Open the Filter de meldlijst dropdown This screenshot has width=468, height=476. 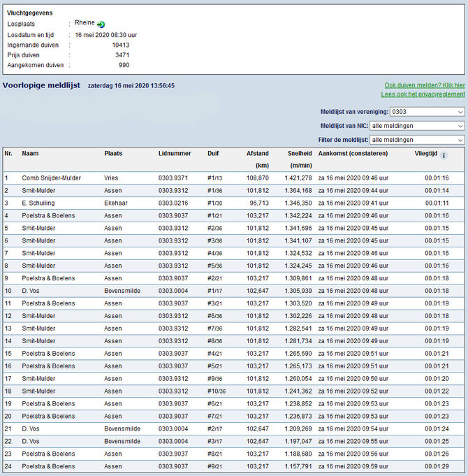click(x=417, y=140)
